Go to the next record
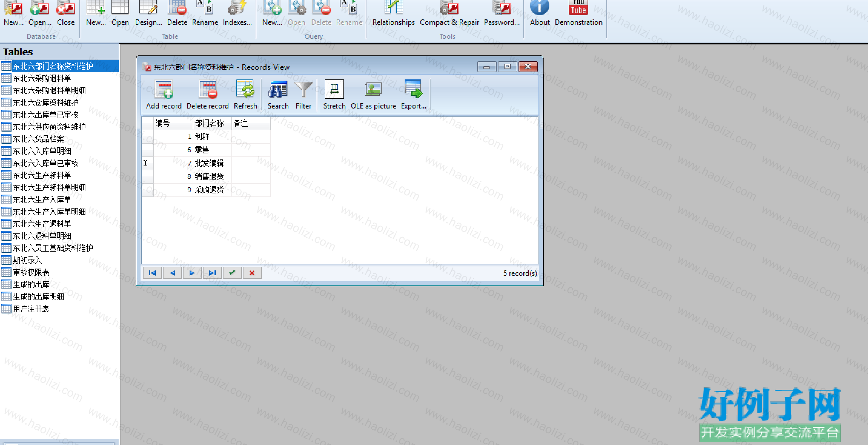The image size is (868, 445). click(192, 273)
